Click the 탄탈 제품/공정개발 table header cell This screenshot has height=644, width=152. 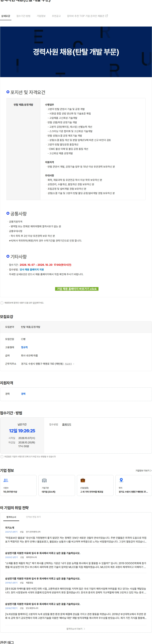(23, 149)
